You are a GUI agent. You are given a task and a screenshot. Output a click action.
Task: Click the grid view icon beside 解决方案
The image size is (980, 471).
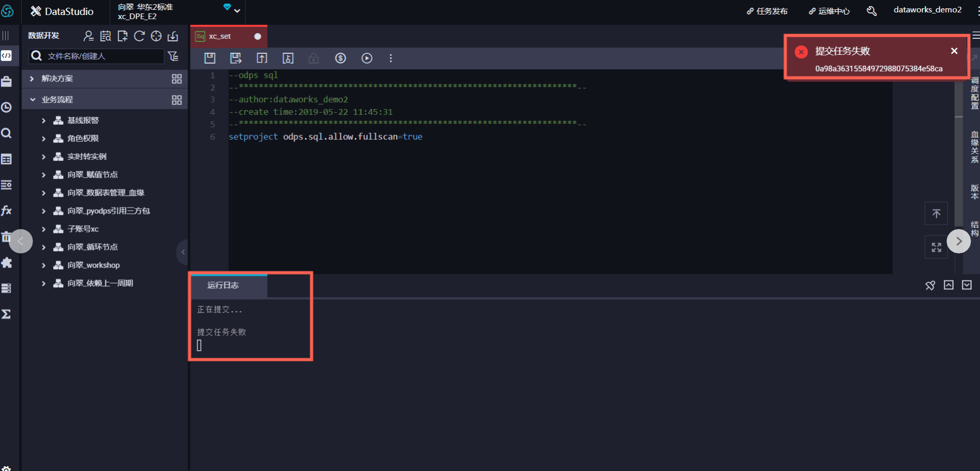(177, 79)
